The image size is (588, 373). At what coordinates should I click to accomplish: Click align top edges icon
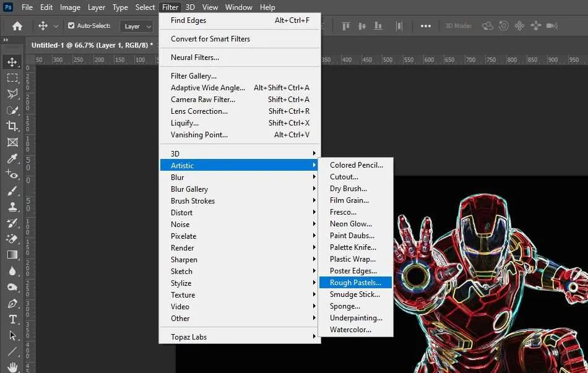pos(346,26)
